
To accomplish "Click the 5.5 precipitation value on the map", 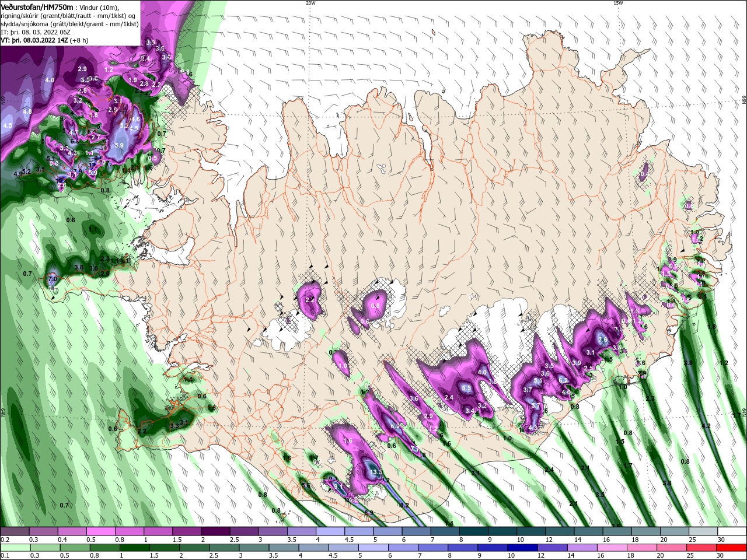I will click(466, 388).
